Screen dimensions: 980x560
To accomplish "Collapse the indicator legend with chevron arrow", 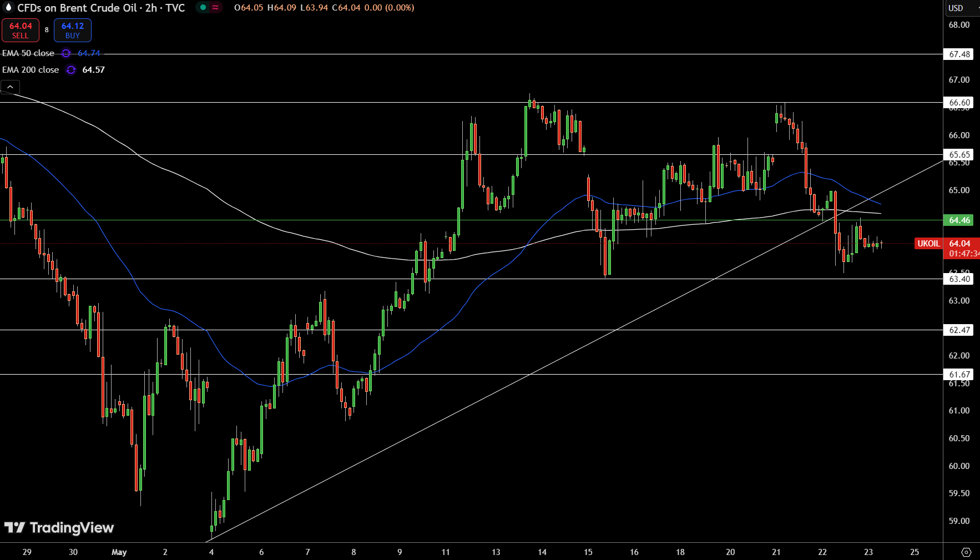I will point(10,87).
